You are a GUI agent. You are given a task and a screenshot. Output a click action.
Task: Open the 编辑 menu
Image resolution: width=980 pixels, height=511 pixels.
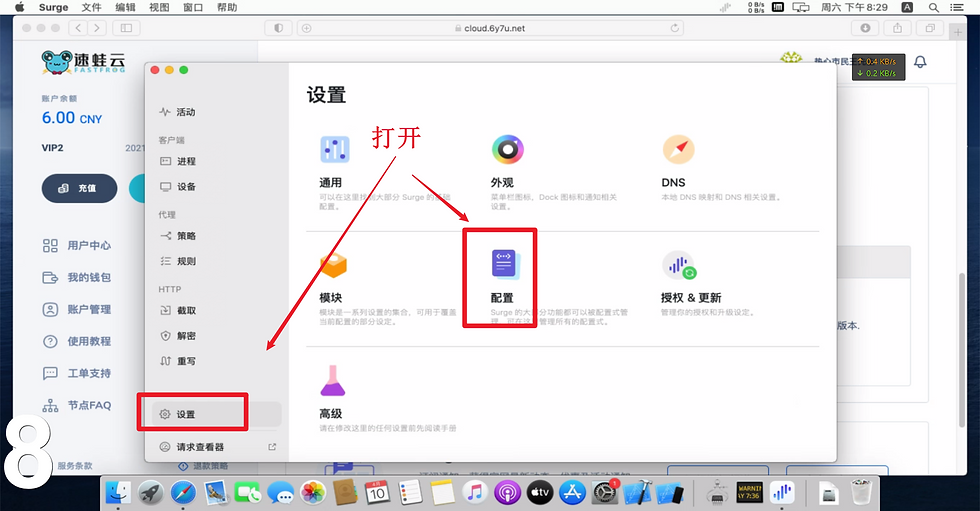(125, 7)
